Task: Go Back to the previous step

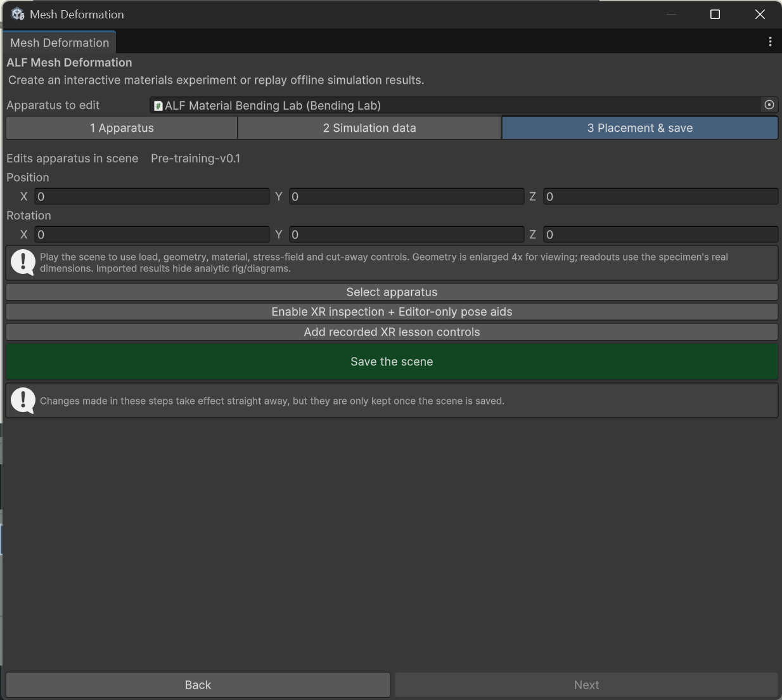Action: click(x=198, y=685)
